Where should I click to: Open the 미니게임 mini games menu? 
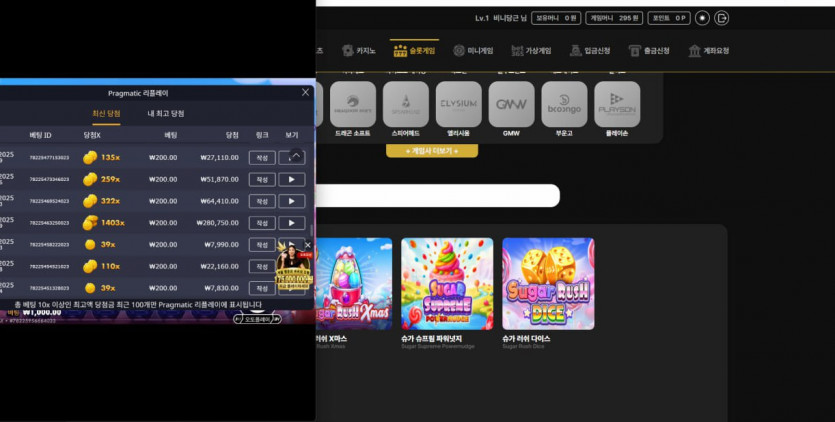click(x=473, y=51)
